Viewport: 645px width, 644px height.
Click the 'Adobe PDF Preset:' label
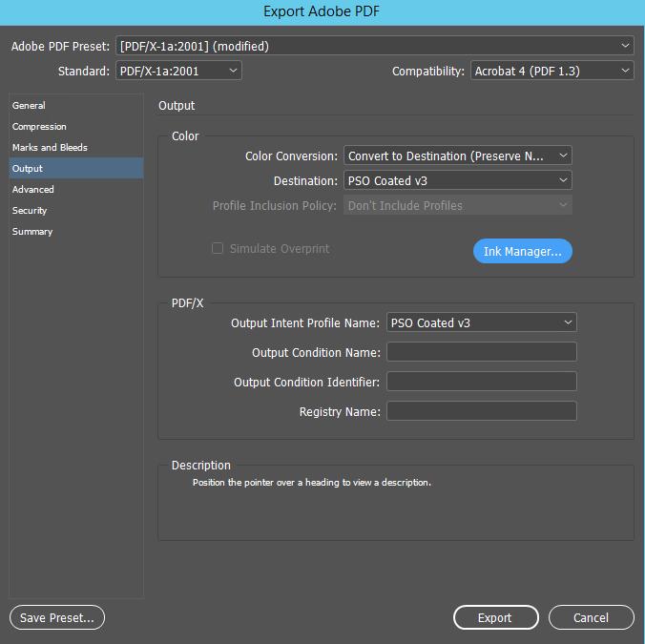[60, 46]
